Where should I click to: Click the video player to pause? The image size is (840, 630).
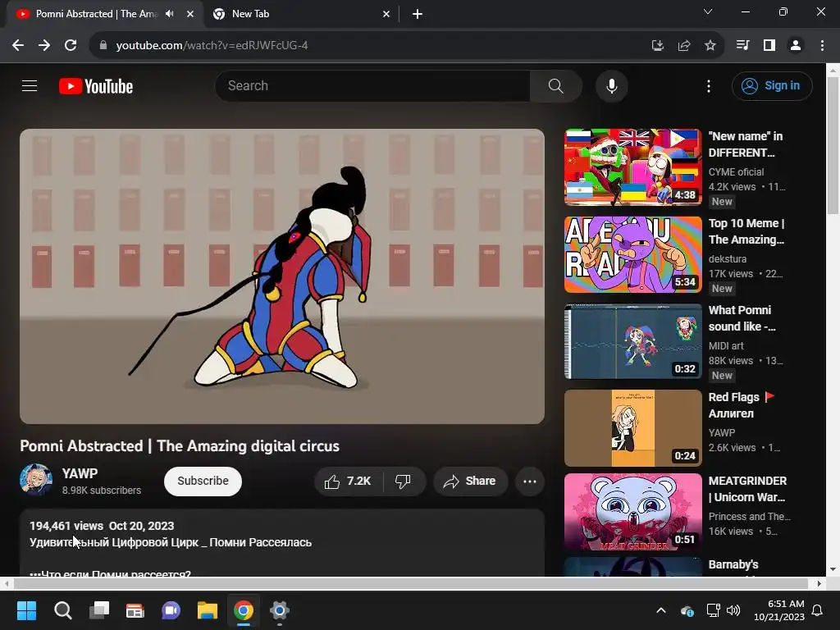pos(282,276)
